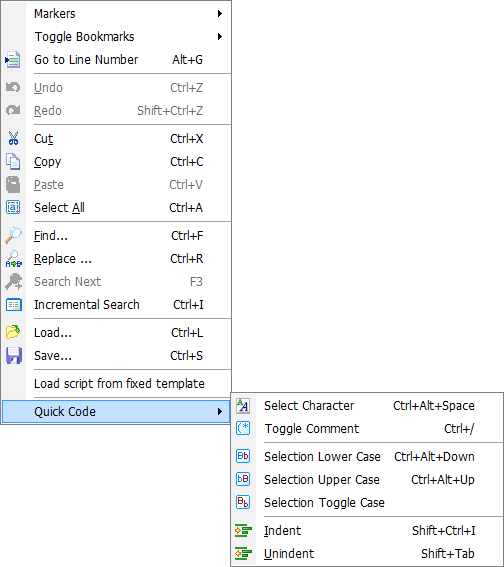Click the Unindent icon

tap(243, 553)
